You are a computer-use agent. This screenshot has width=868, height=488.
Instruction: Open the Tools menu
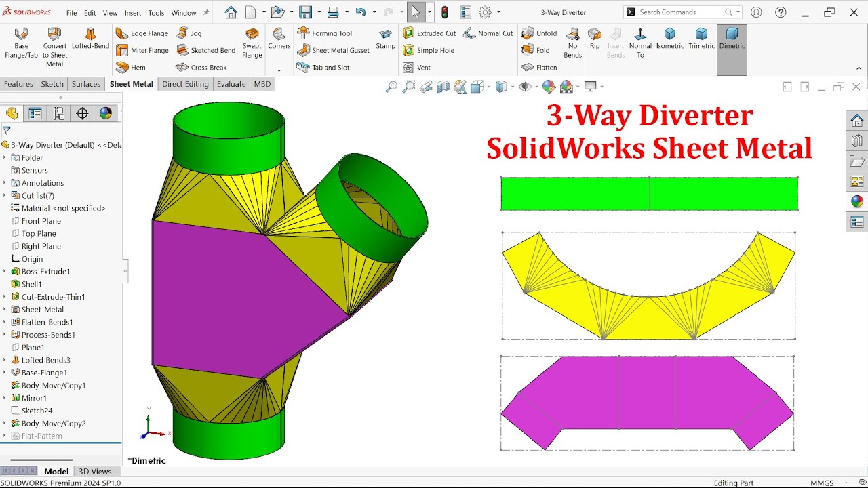[156, 13]
